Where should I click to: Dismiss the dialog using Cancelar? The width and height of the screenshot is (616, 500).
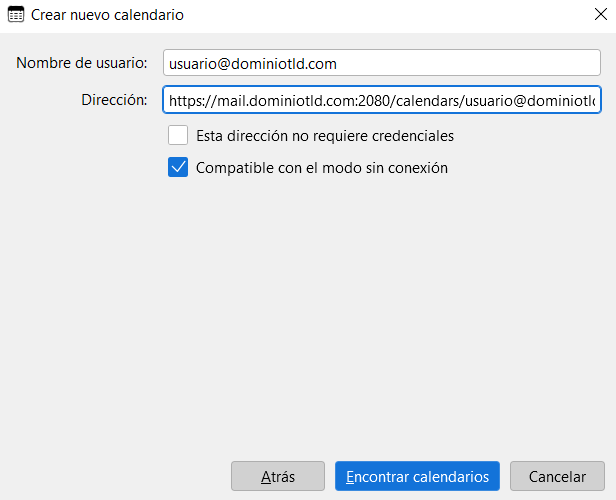point(557,477)
